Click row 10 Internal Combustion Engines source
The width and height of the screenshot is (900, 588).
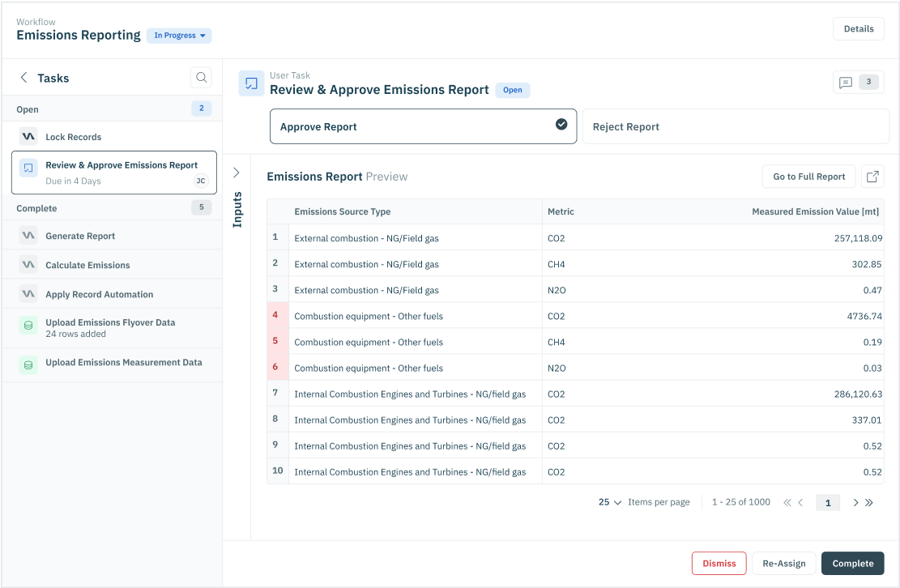[x=410, y=472]
